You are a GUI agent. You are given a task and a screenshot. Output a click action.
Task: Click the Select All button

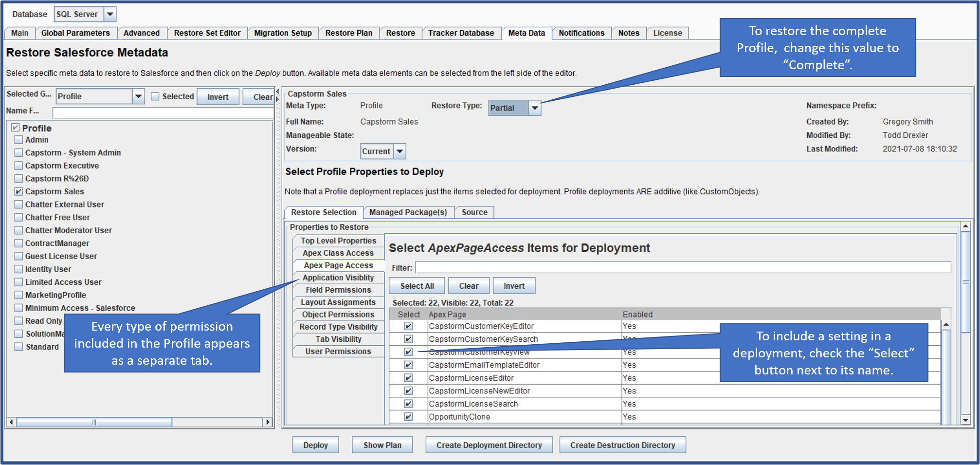point(417,286)
